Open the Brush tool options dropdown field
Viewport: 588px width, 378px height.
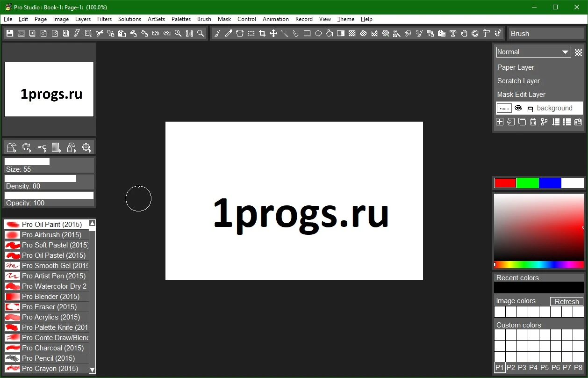(x=545, y=33)
